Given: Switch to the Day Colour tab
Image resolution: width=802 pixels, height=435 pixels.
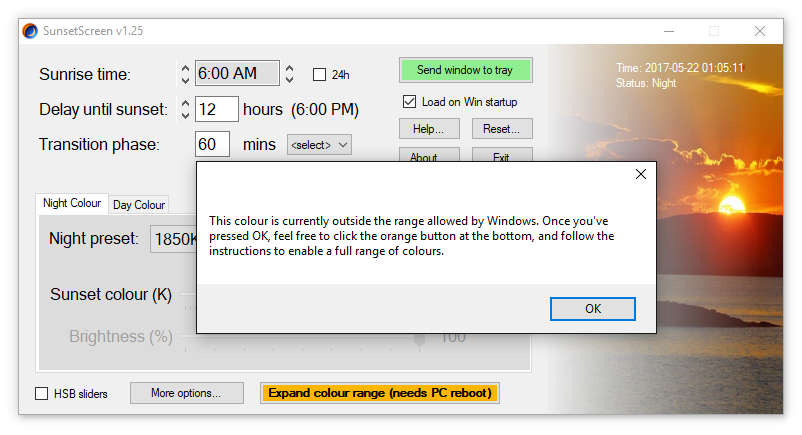Looking at the screenshot, I should (x=139, y=205).
